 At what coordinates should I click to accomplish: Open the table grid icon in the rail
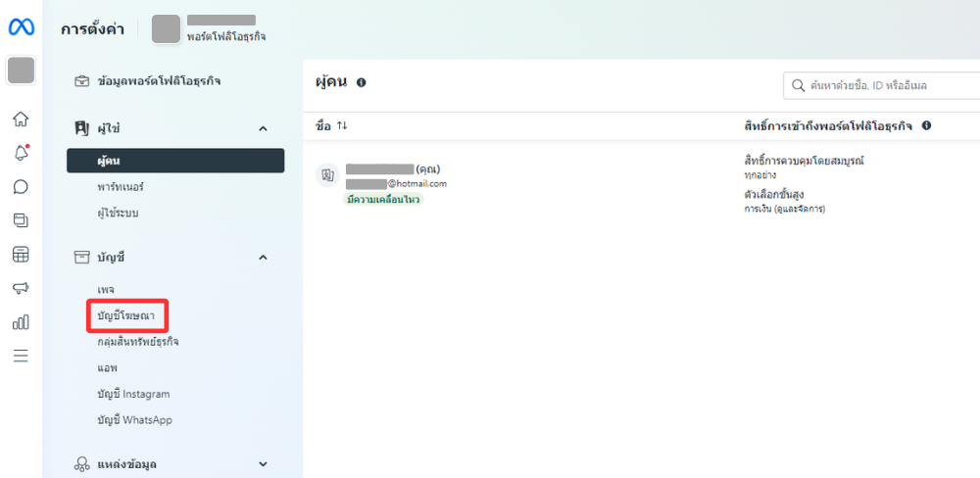tap(22, 255)
